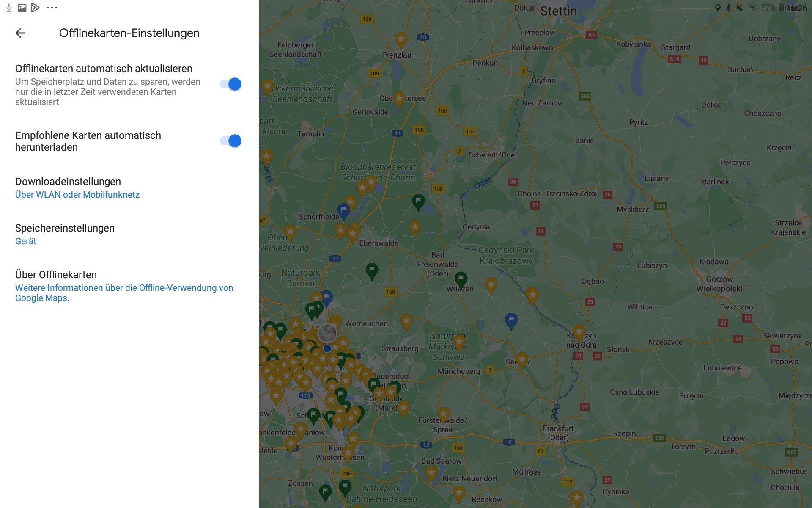The height and width of the screenshot is (508, 812).
Task: Tap the Gerät storage value
Action: pos(26,241)
